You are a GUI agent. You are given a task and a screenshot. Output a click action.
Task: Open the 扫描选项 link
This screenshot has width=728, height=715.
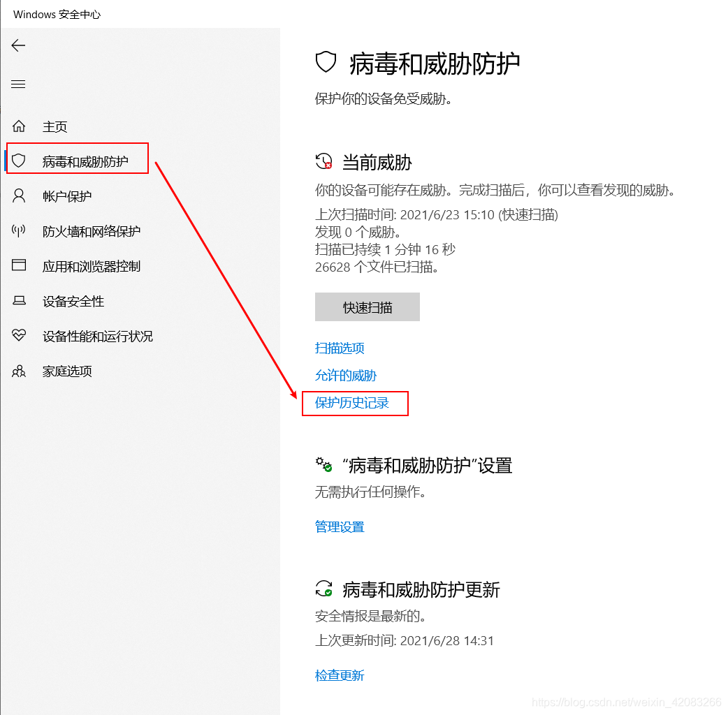pos(340,348)
